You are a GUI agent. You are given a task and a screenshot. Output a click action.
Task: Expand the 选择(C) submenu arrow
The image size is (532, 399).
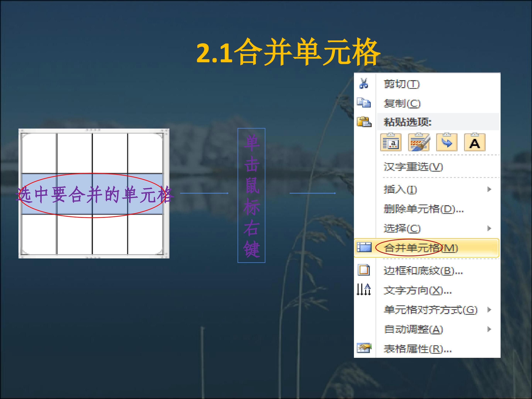(489, 228)
